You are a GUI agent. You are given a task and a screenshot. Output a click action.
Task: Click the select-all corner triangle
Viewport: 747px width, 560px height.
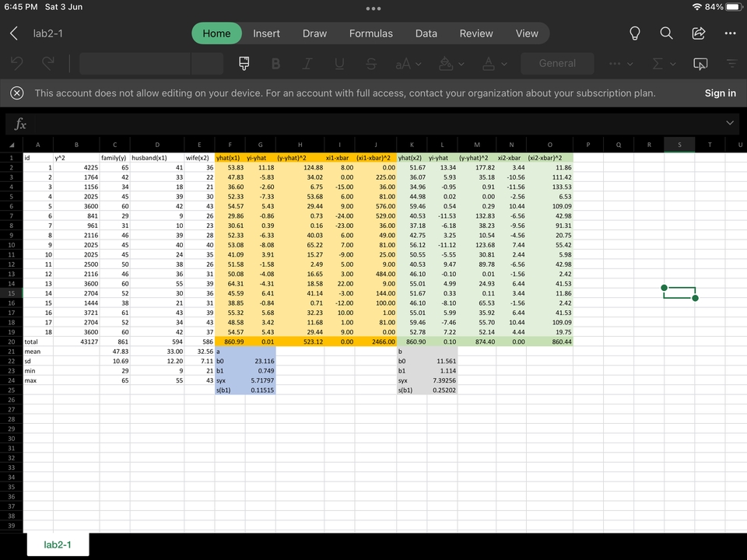[12, 145]
